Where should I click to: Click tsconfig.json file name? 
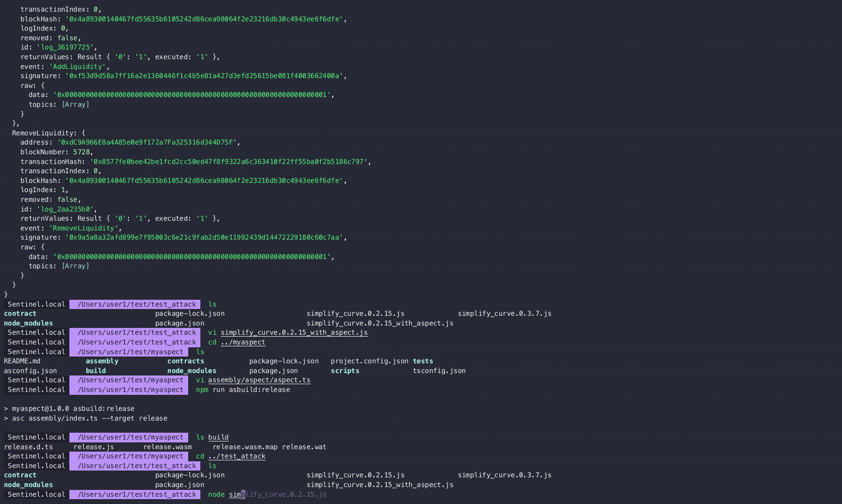coord(439,371)
